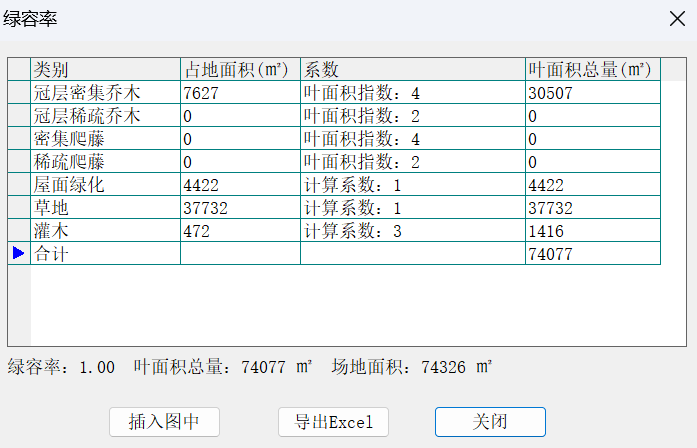
Task: Click the 合计 total cell 74077
Action: (592, 254)
